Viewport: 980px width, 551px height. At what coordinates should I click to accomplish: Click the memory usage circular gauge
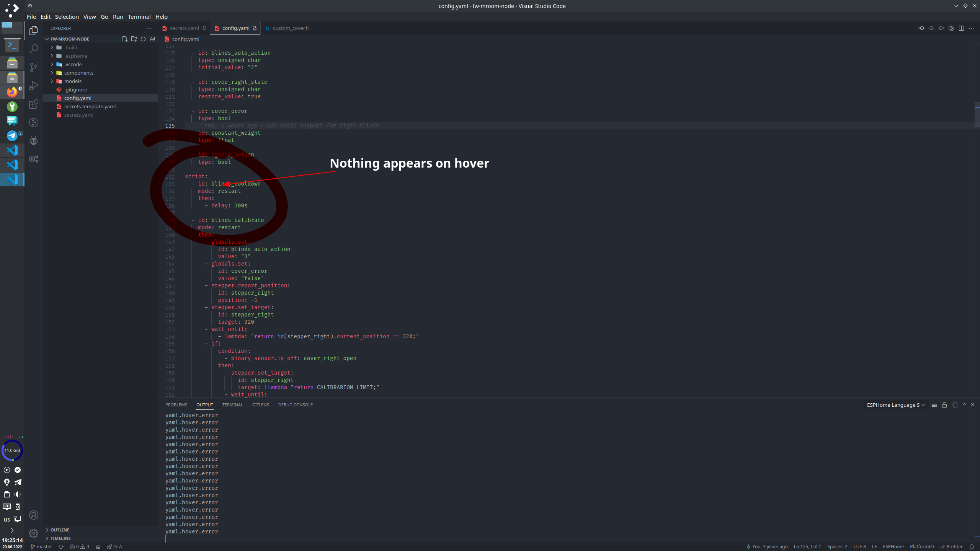point(12,450)
